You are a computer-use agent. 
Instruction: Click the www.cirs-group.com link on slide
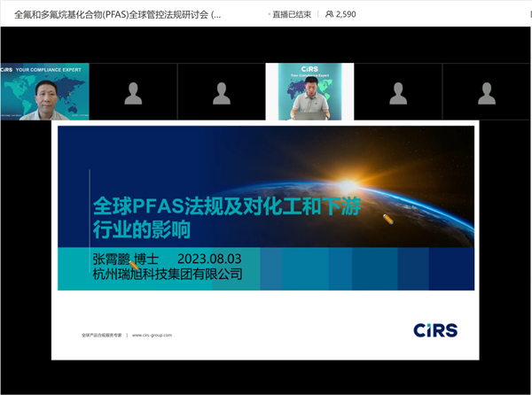tap(152, 336)
